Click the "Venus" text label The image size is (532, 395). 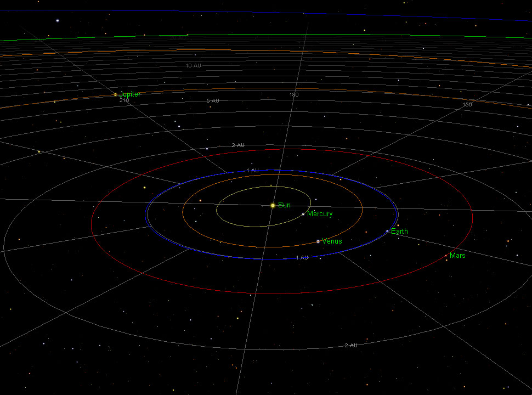pyautogui.click(x=332, y=241)
